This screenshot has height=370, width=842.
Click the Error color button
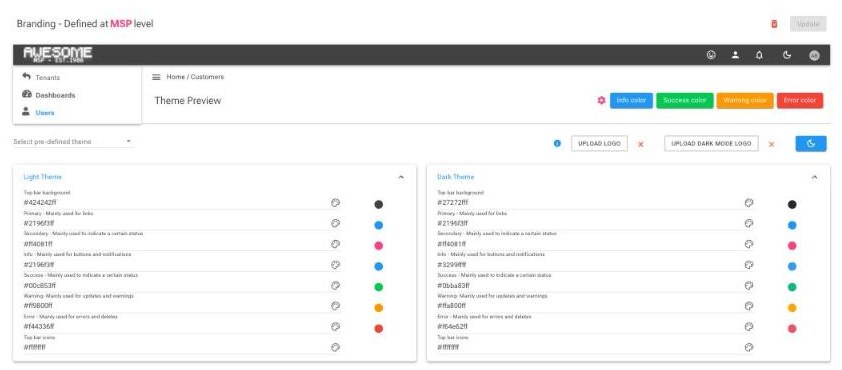click(800, 100)
